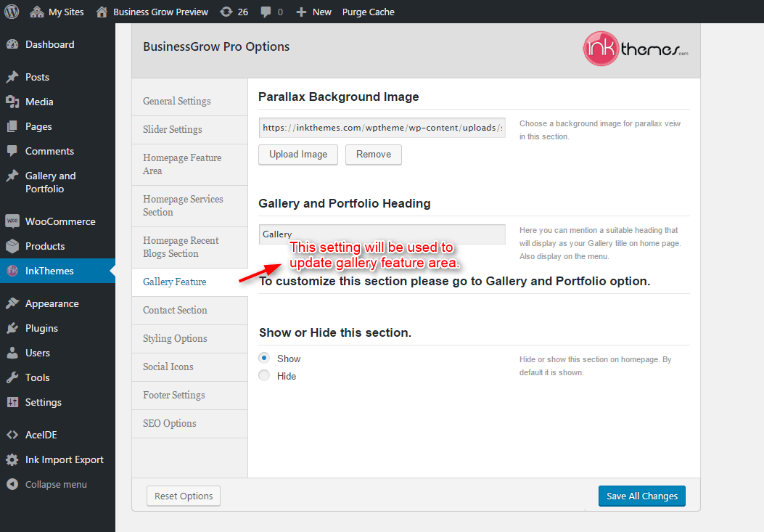The width and height of the screenshot is (764, 532).
Task: Open Footer Settings tab
Action: point(189,395)
